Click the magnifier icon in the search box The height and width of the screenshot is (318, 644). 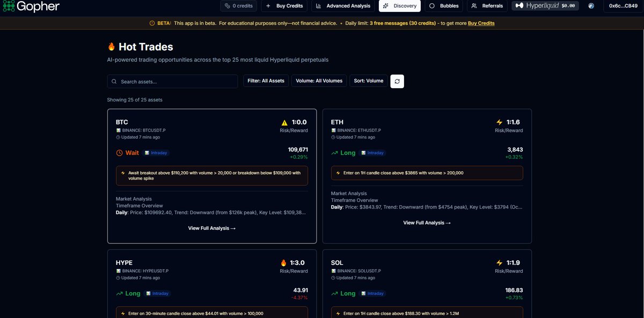click(x=114, y=81)
